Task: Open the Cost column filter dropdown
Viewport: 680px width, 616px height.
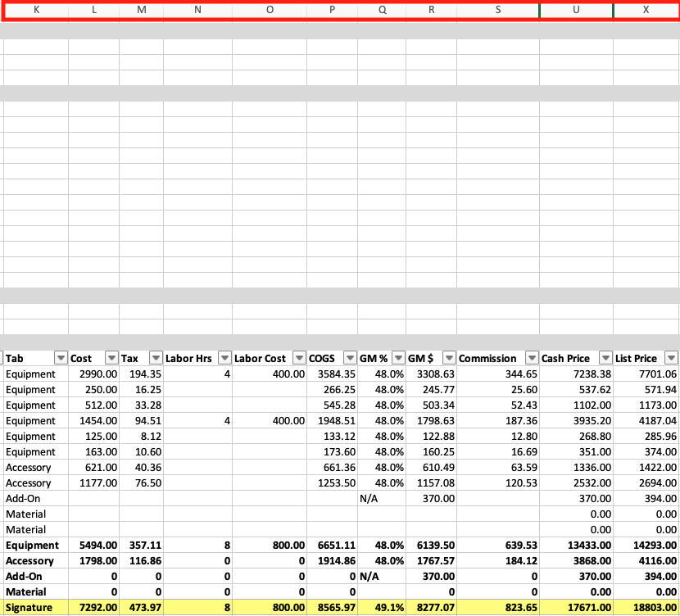Action: [112, 358]
